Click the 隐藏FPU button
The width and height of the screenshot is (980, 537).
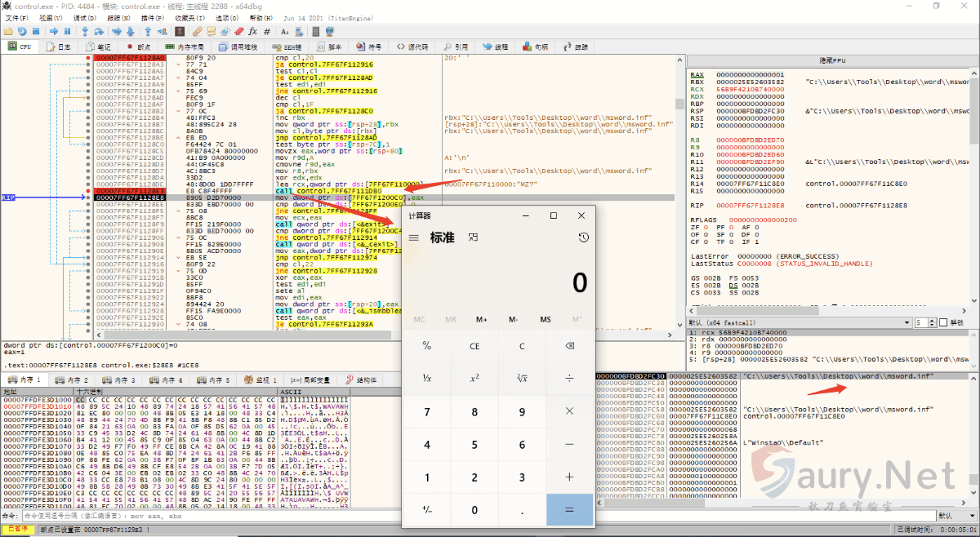(831, 60)
